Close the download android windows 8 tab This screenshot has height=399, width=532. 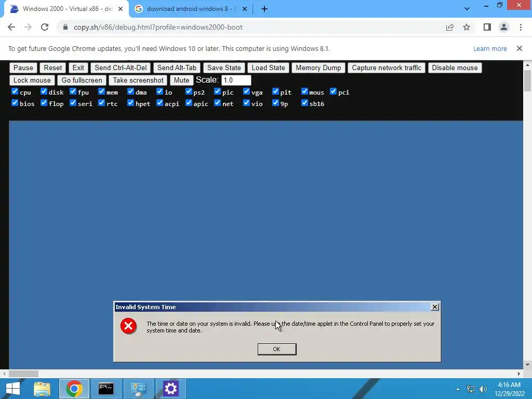click(245, 9)
